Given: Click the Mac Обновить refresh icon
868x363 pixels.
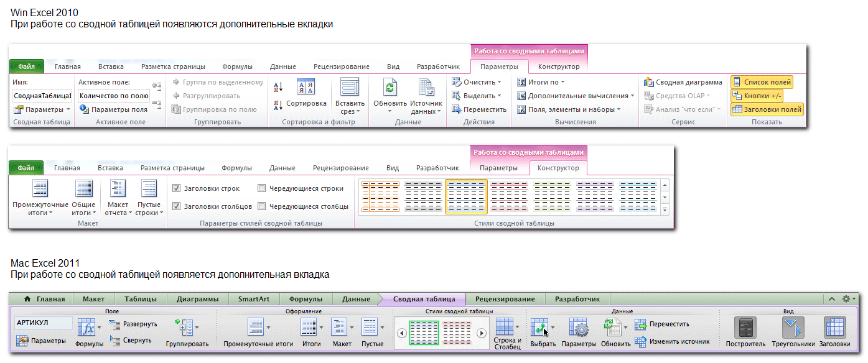Looking at the screenshot, I should coord(612,327).
